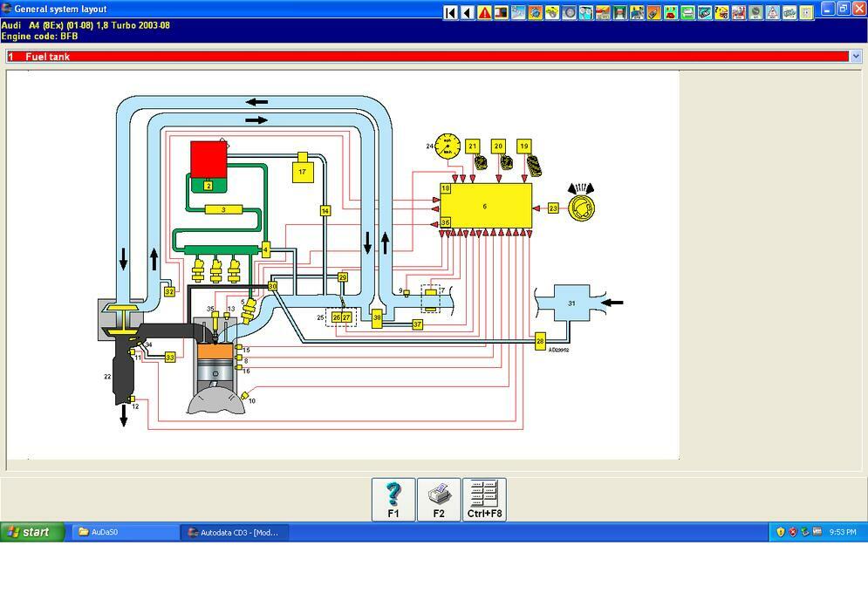Click the Windows start button
The height and width of the screenshot is (593, 868).
pos(32,532)
